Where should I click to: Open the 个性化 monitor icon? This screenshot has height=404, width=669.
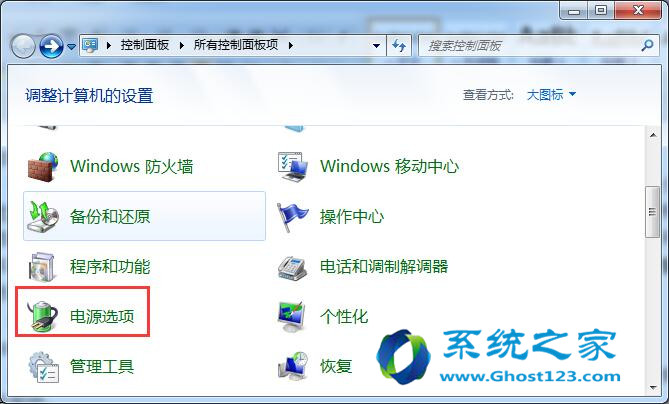[292, 317]
